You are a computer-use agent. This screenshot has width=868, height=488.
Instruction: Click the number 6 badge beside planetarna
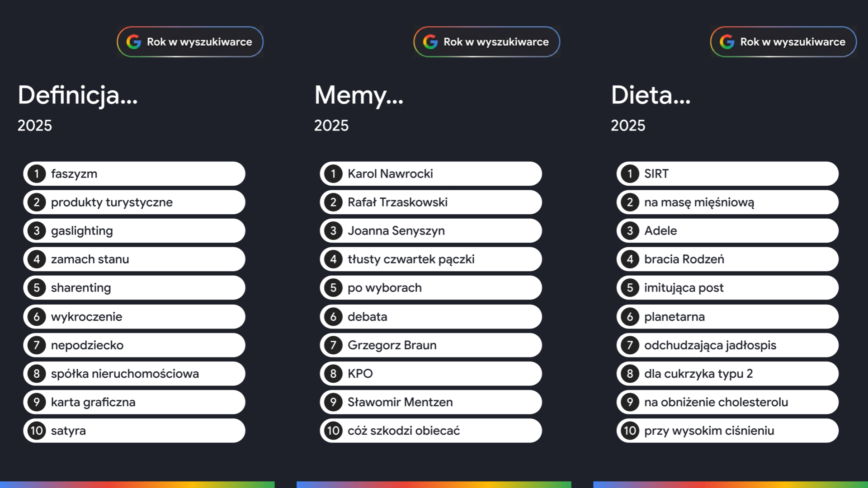pyautogui.click(x=630, y=317)
